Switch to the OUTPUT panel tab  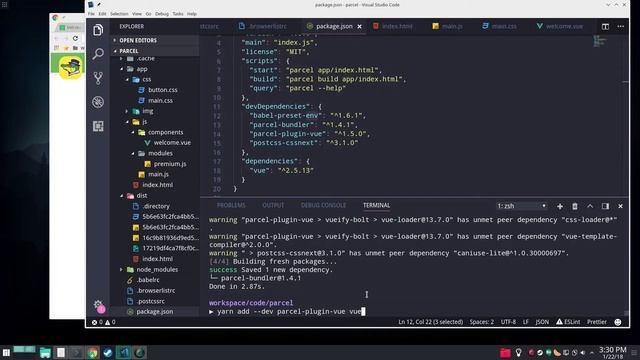click(x=273, y=205)
